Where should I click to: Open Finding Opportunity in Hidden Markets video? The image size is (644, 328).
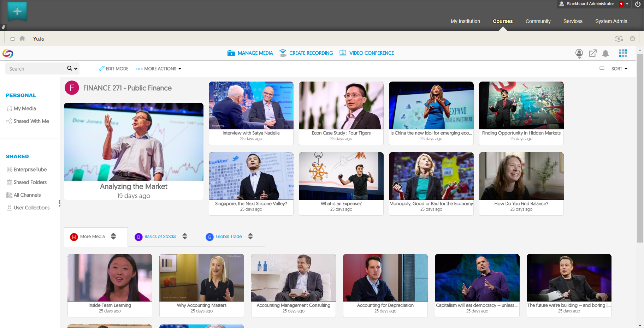[521, 113]
